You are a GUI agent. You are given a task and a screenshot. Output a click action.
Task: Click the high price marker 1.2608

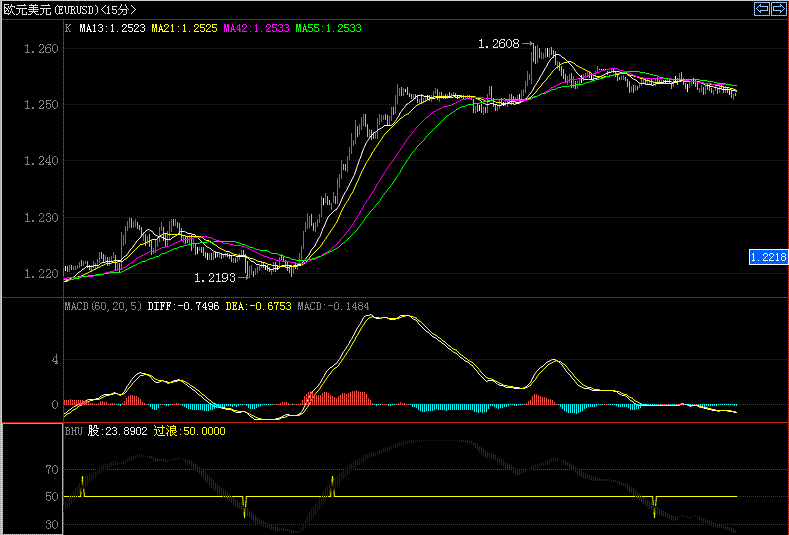click(x=499, y=44)
